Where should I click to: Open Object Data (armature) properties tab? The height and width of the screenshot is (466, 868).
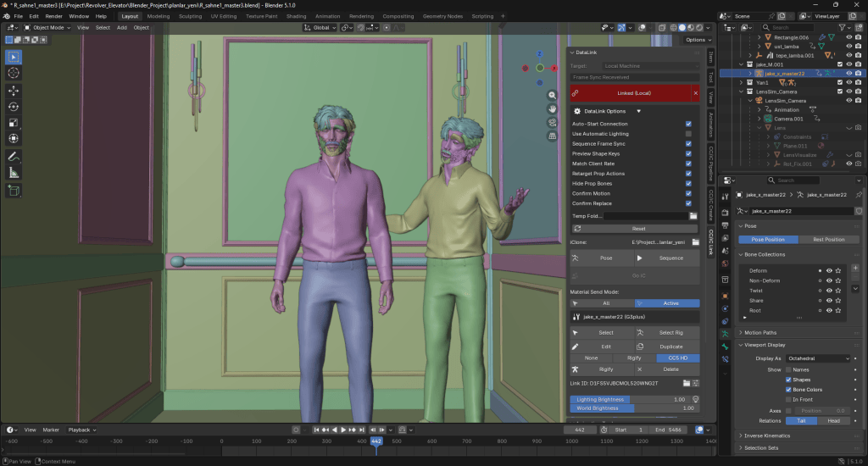point(726,334)
